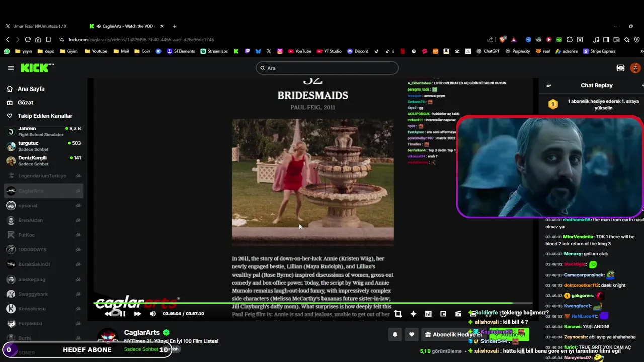Go to browser home page
Screen dimensions: 644x362
[x=38, y=39]
